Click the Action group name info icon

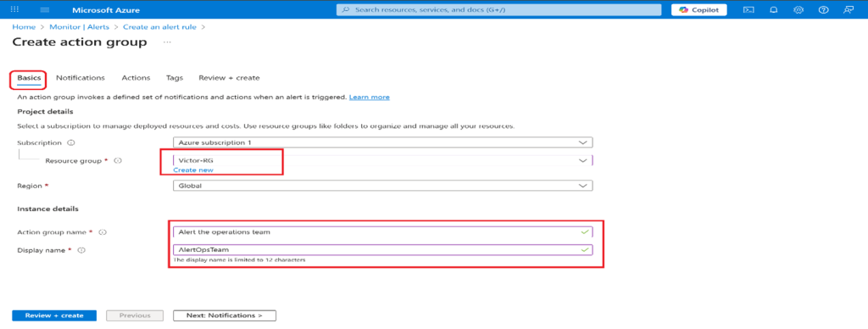[103, 232]
